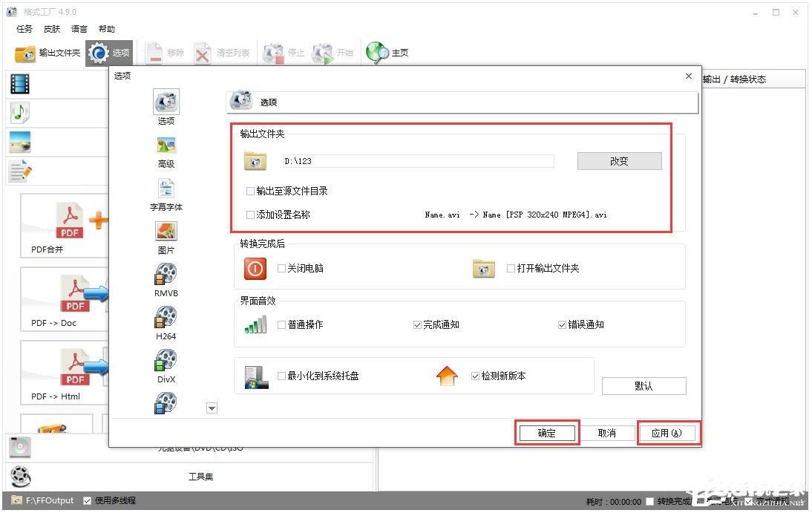Click the 开始 toolbar icon
Image resolution: width=812 pixels, height=513 pixels.
pos(323,53)
